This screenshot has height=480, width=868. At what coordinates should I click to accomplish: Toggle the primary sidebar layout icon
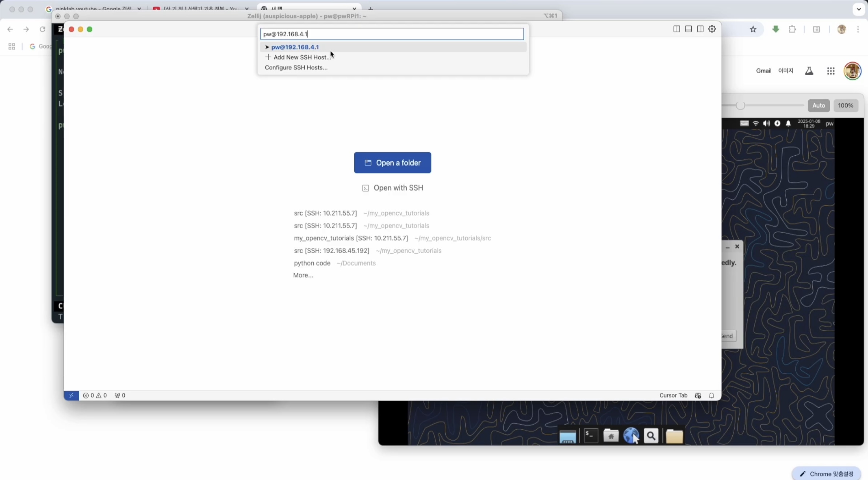(676, 29)
